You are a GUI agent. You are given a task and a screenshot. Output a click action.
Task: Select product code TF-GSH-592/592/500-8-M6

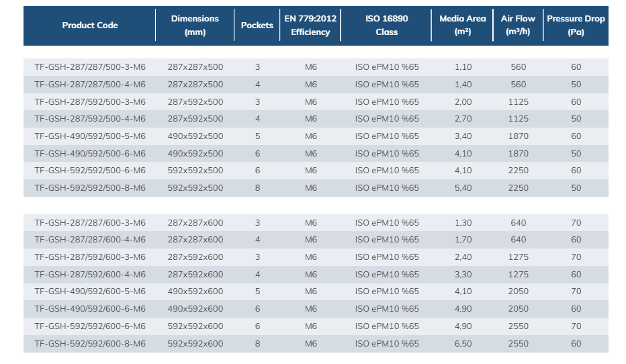(x=90, y=188)
